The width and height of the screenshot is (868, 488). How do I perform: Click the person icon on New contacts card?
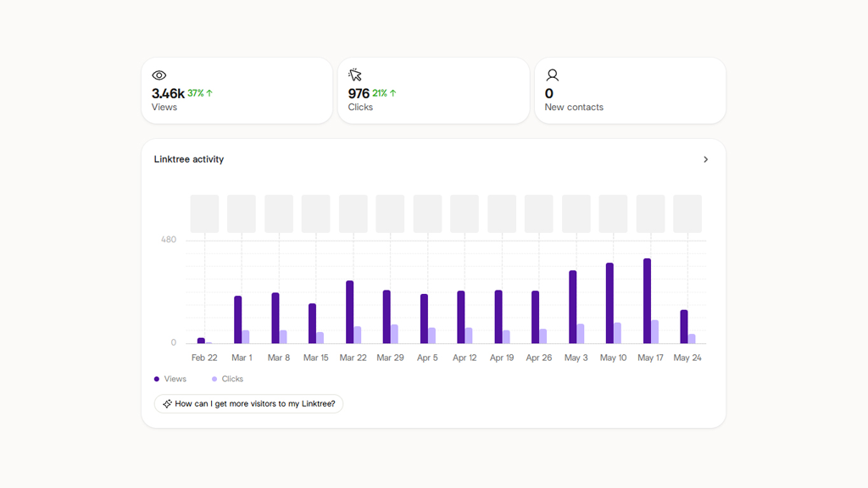[552, 75]
